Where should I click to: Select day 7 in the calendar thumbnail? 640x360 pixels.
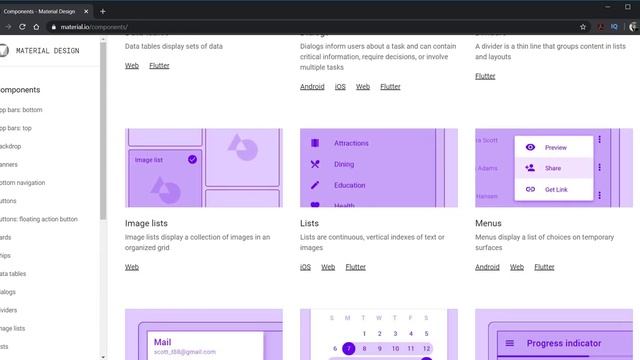point(349,349)
